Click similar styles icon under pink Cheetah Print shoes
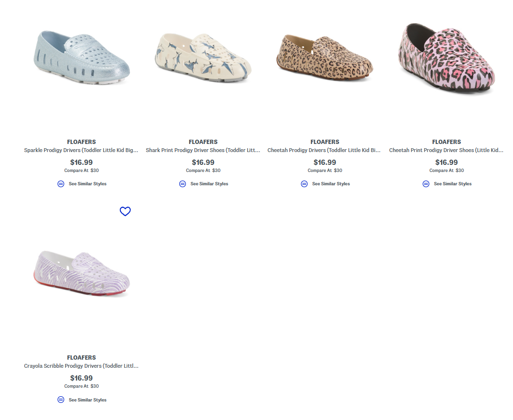The height and width of the screenshot is (420, 513). pos(426,184)
